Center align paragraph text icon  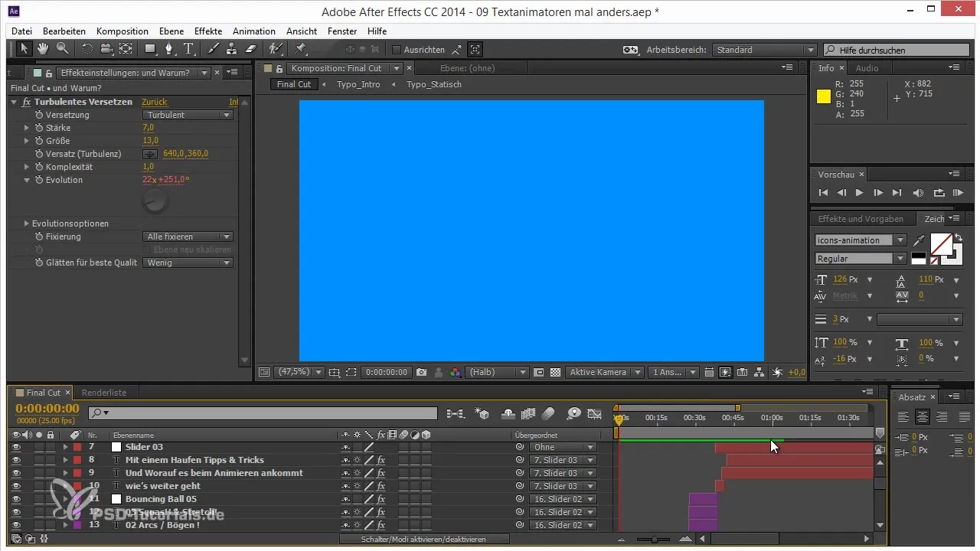pos(923,417)
